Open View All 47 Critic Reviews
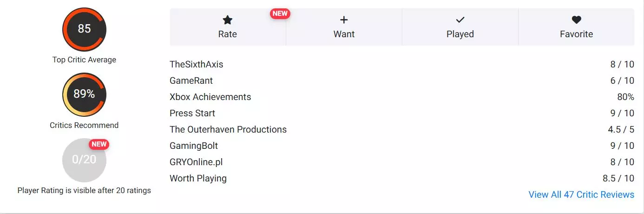The height and width of the screenshot is (214, 644). tap(581, 194)
